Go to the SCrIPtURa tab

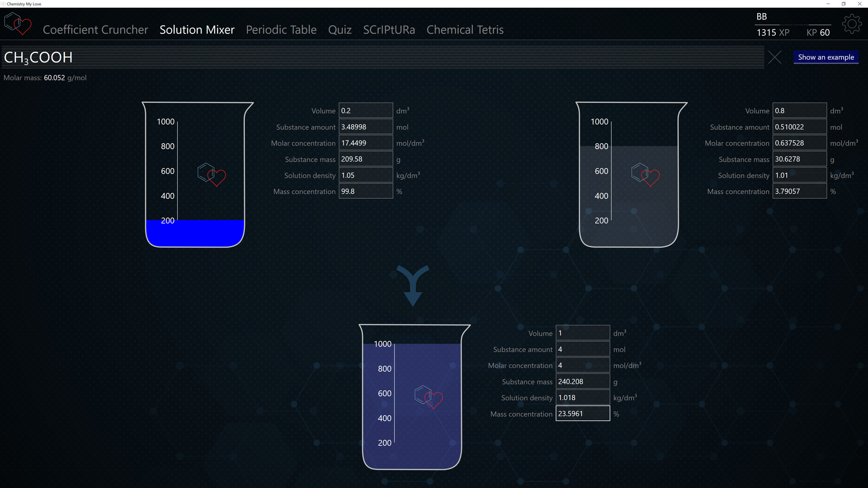389,30
